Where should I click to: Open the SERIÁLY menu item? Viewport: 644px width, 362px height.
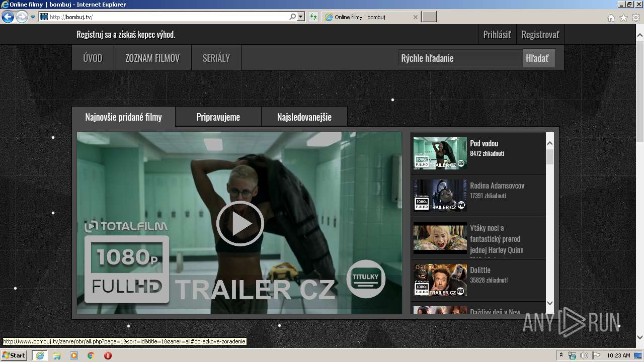[x=216, y=58]
